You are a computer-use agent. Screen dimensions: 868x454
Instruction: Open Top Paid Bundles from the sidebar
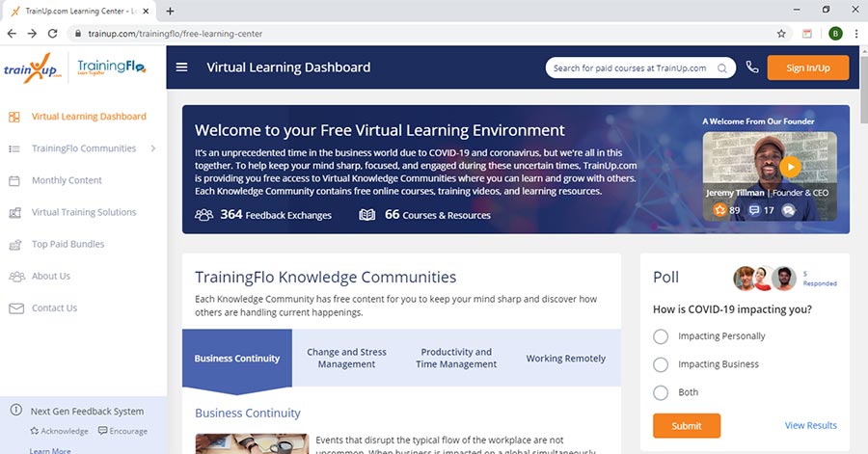(x=68, y=244)
